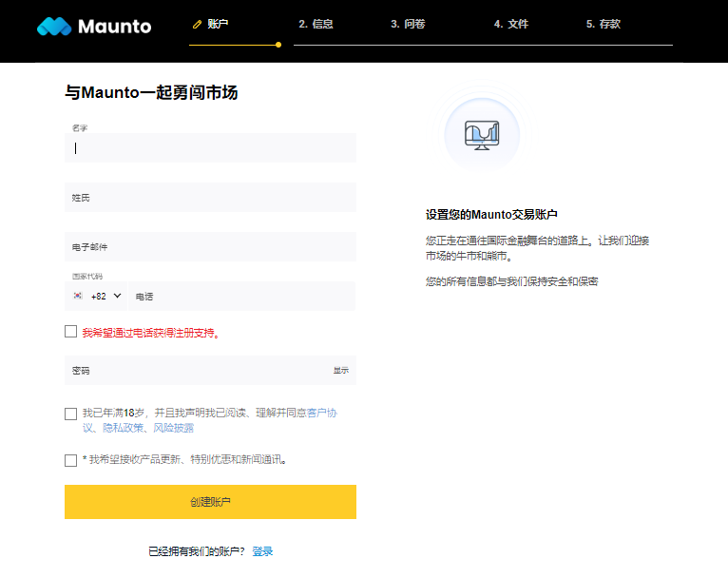Go to step 4. 文件
The height and width of the screenshot is (578, 728).
click(510, 24)
